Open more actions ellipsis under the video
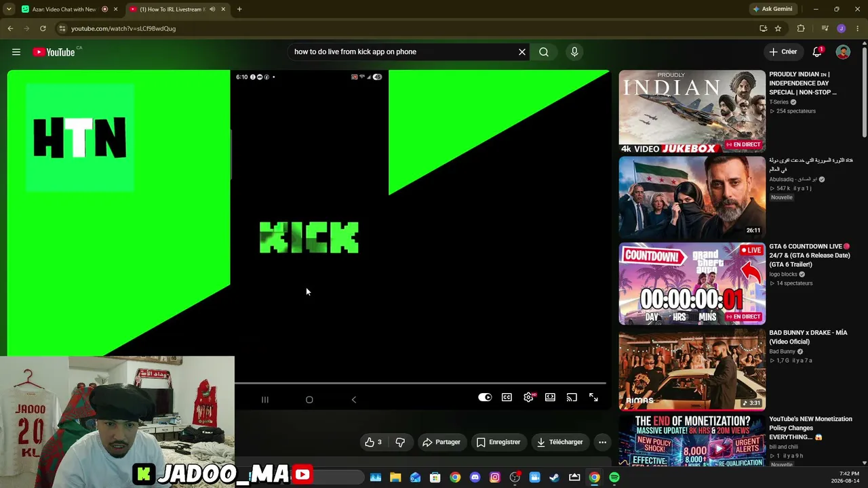The height and width of the screenshot is (488, 868). [x=602, y=442]
